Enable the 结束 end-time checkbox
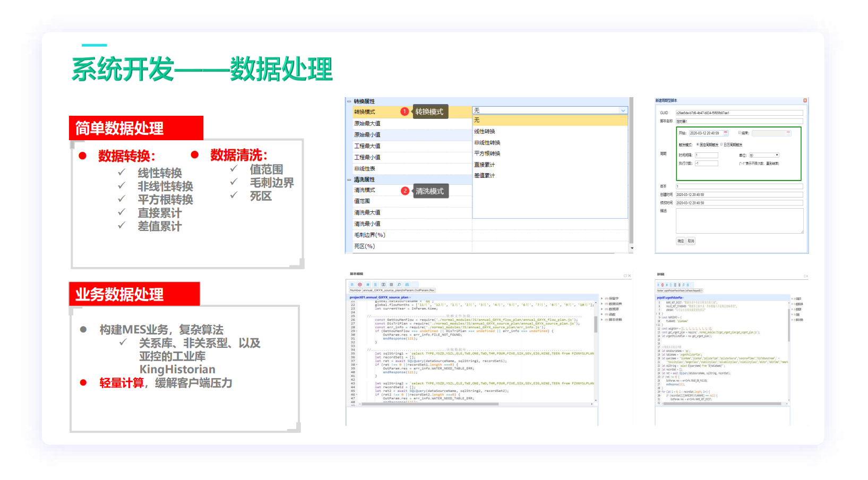The width and height of the screenshot is (868, 480). pyautogui.click(x=739, y=133)
